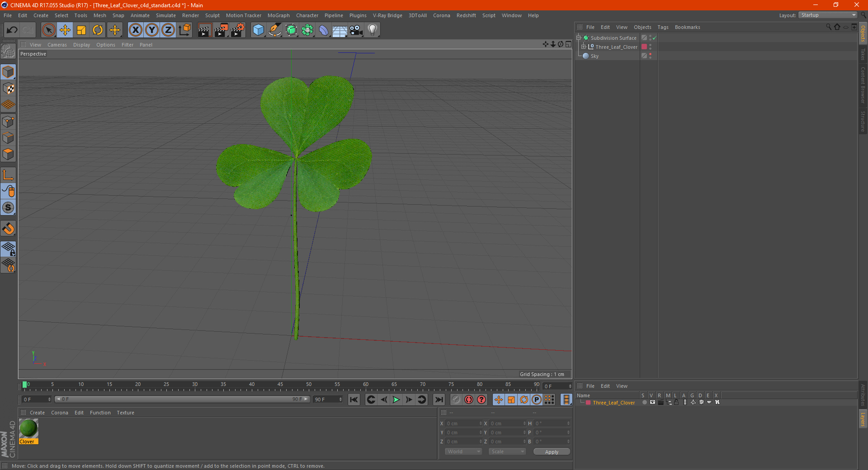Screen dimensions: 868x470
Task: Enable the Axis mode icon
Action: (8, 175)
